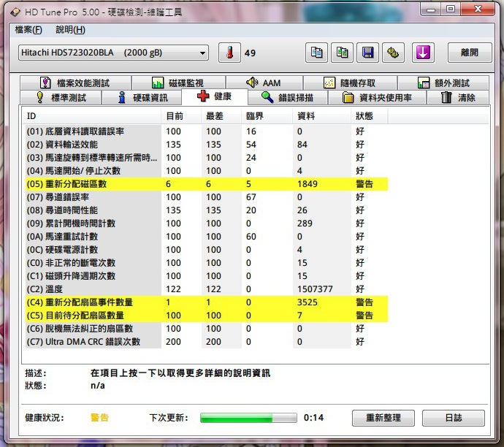Image resolution: width=504 pixels, height=447 pixels.
Task: Click the 重新整理 refresh button
Action: click(383, 418)
